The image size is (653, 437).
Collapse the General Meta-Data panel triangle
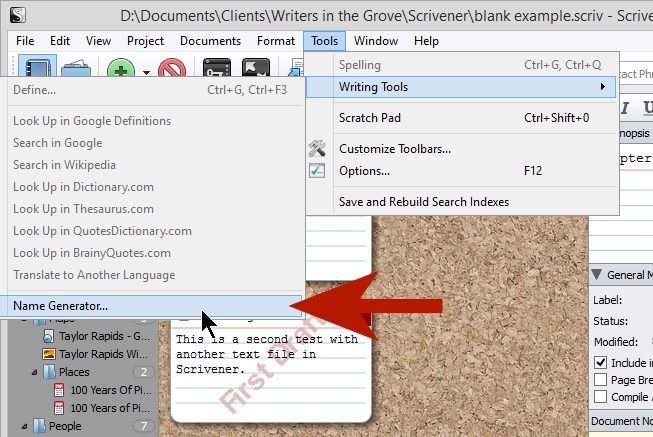[597, 276]
